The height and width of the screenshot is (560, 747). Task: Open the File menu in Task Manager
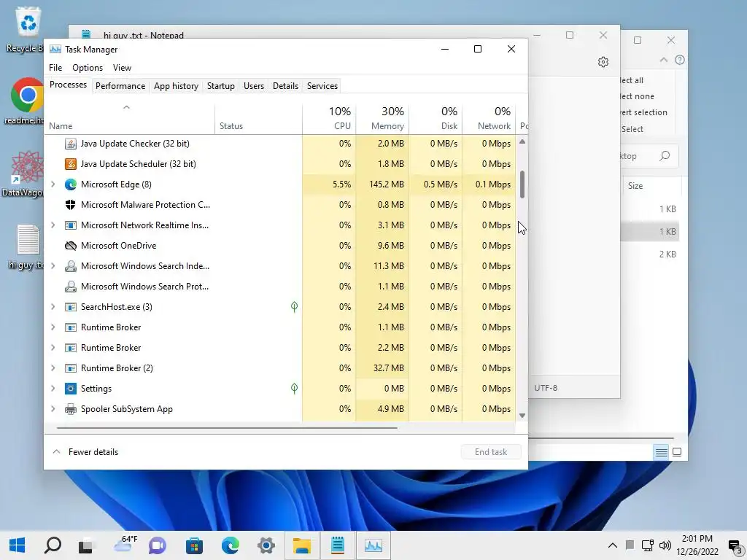(55, 68)
